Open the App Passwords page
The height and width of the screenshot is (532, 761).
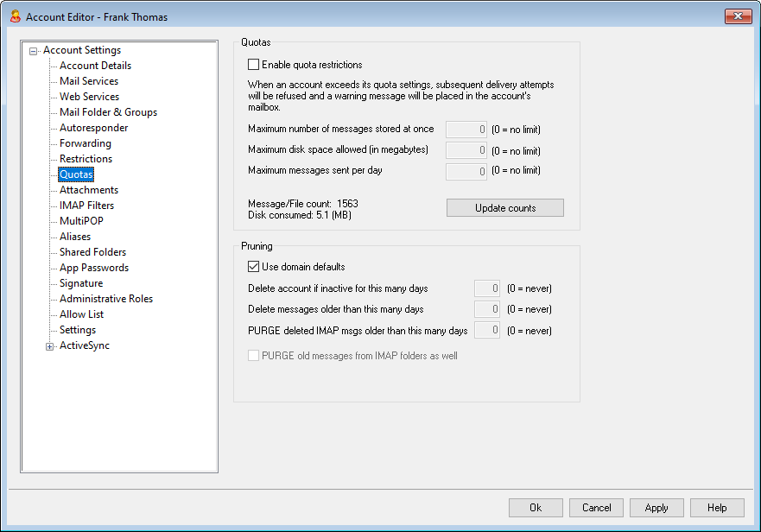click(x=93, y=268)
